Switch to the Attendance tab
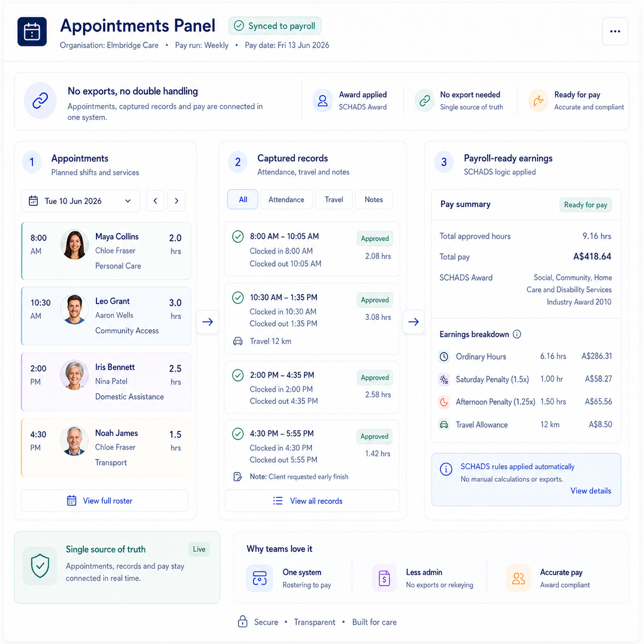The image size is (644, 644). 286,199
